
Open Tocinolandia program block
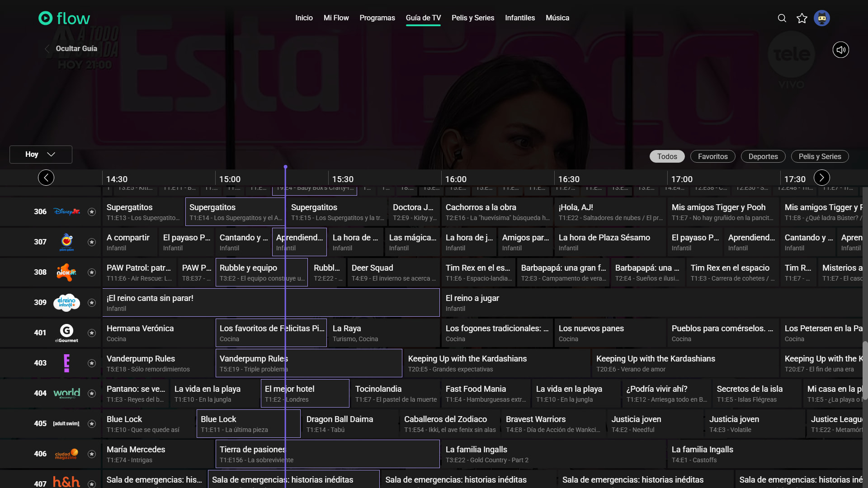[x=396, y=394]
